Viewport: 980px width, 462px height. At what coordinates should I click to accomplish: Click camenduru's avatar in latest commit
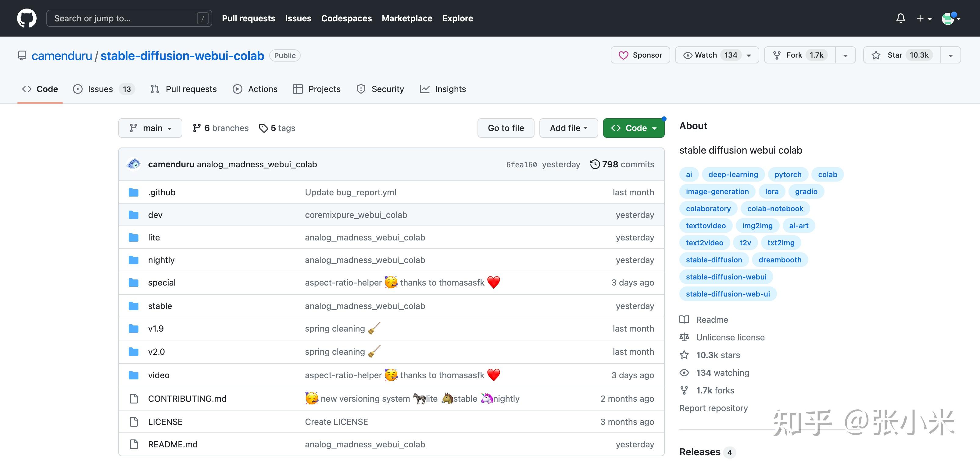(134, 164)
